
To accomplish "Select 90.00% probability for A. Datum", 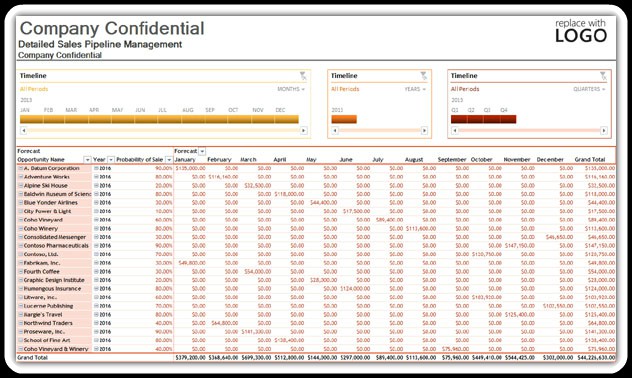I will tap(164, 168).
